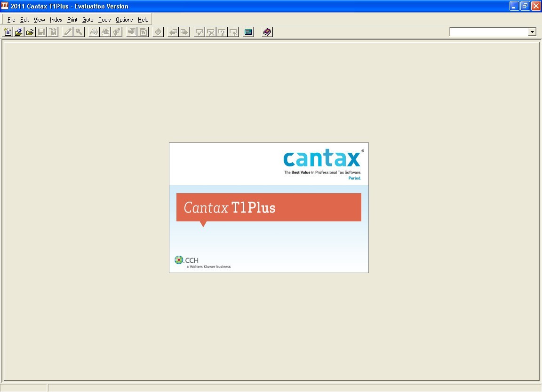The width and height of the screenshot is (542, 392).
Task: Click the pencil edit toolbar icon
Action: click(68, 32)
